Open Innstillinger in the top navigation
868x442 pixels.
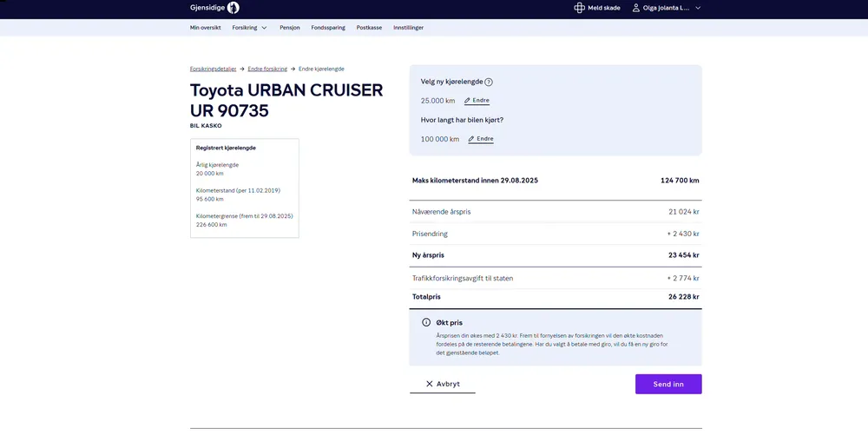point(409,28)
